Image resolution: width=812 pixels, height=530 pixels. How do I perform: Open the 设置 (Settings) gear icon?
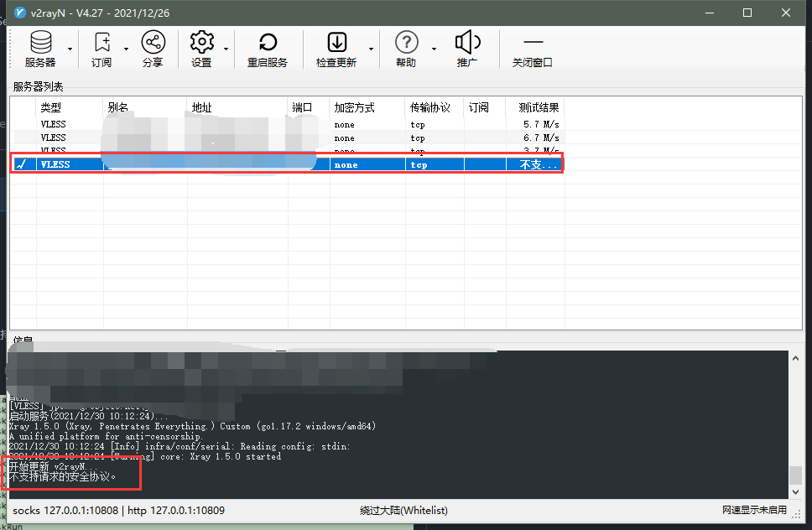click(201, 42)
